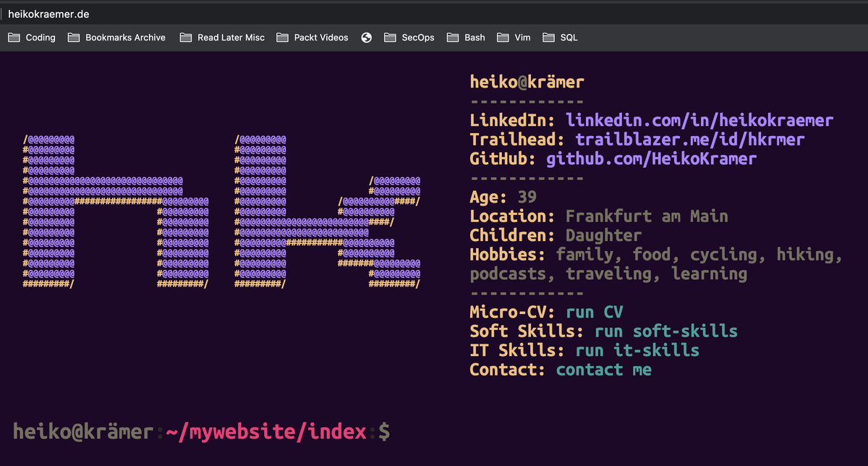The height and width of the screenshot is (466, 868).
Task: Click the globe bookmark icon
Action: click(x=367, y=38)
